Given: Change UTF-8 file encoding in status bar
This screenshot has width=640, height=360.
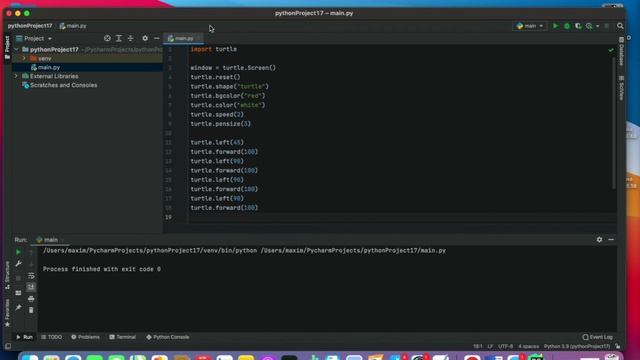Looking at the screenshot, I should (x=505, y=346).
